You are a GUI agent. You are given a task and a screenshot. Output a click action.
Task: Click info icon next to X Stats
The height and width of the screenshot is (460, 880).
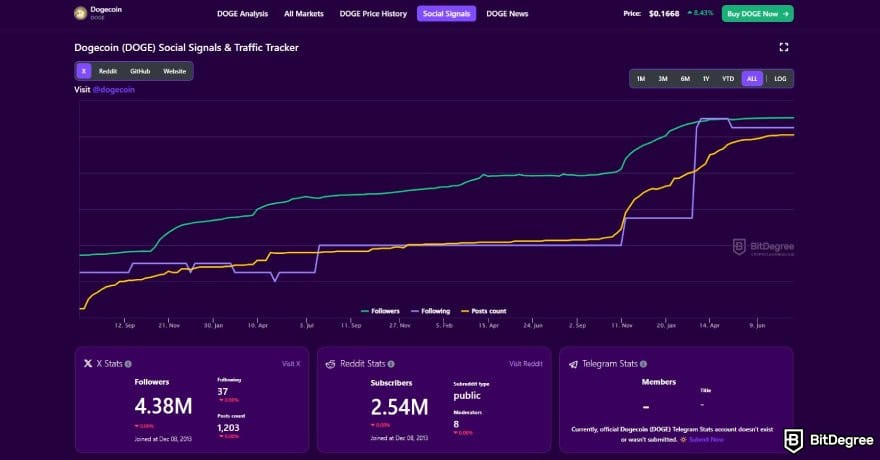click(128, 364)
